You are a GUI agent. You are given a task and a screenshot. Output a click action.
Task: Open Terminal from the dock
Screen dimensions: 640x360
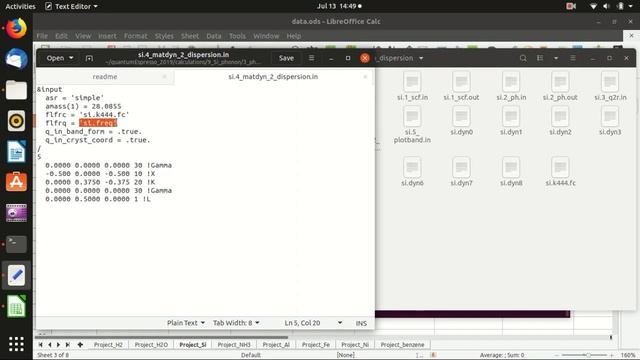16,244
